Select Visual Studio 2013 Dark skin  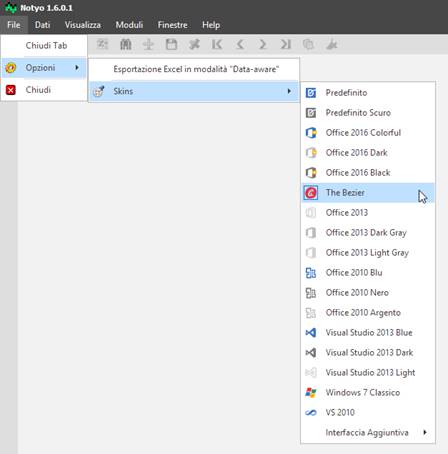368,353
